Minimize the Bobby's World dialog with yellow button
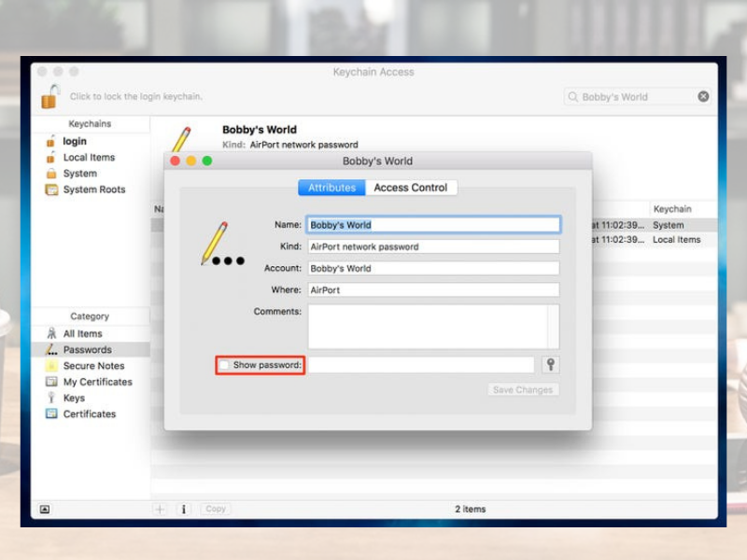Screen dimensions: 747x560 pos(191,161)
